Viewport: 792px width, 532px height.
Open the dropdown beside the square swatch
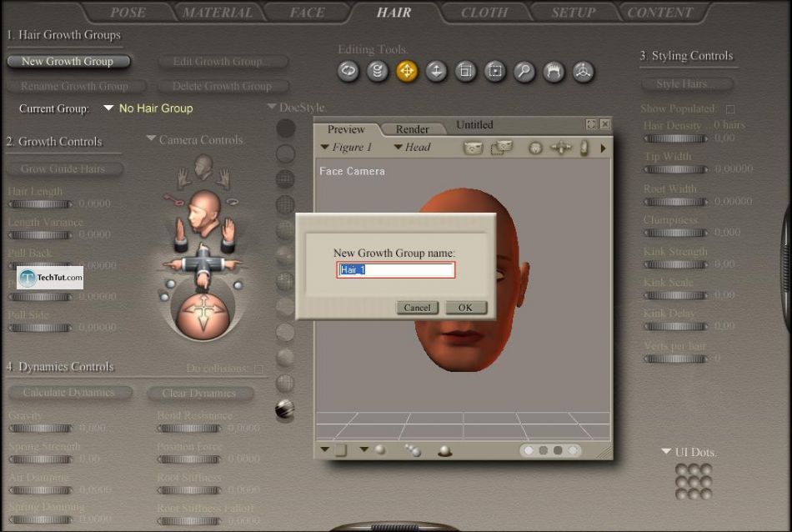(x=325, y=449)
